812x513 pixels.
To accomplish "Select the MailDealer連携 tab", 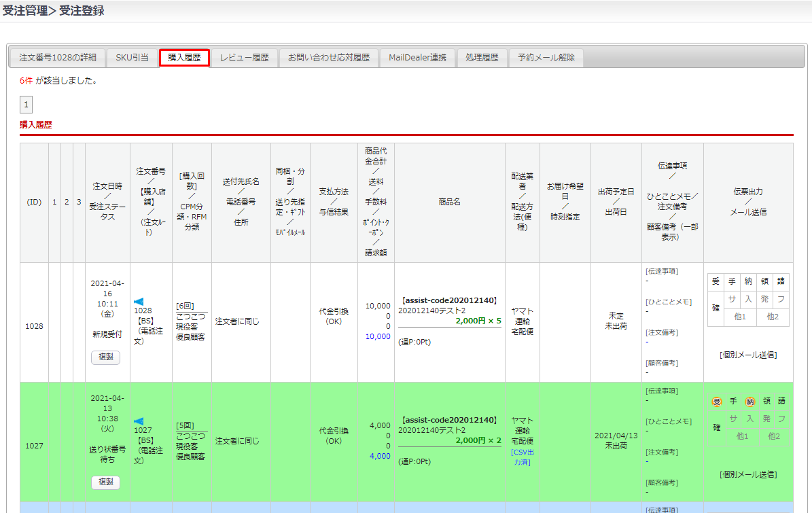I will 417,58.
